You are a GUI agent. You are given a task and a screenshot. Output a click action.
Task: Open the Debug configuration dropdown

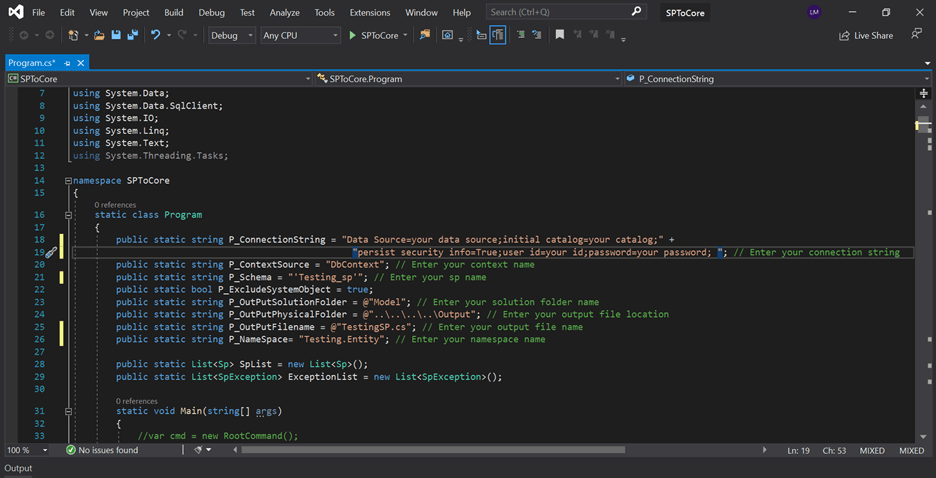(231, 35)
